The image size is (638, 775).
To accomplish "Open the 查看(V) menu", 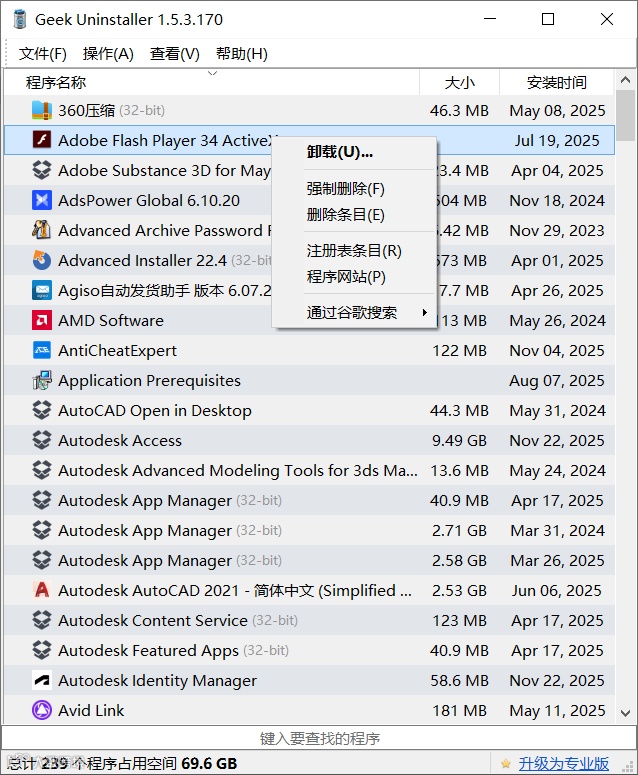I will (174, 53).
